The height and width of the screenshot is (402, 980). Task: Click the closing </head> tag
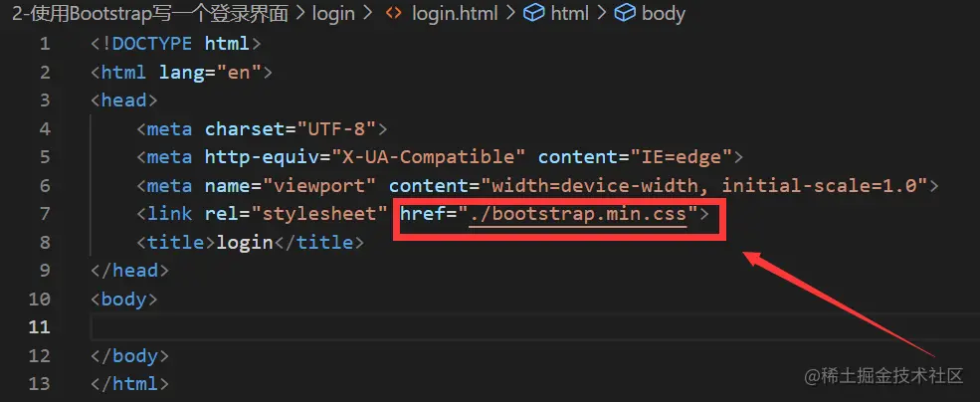pos(130,270)
